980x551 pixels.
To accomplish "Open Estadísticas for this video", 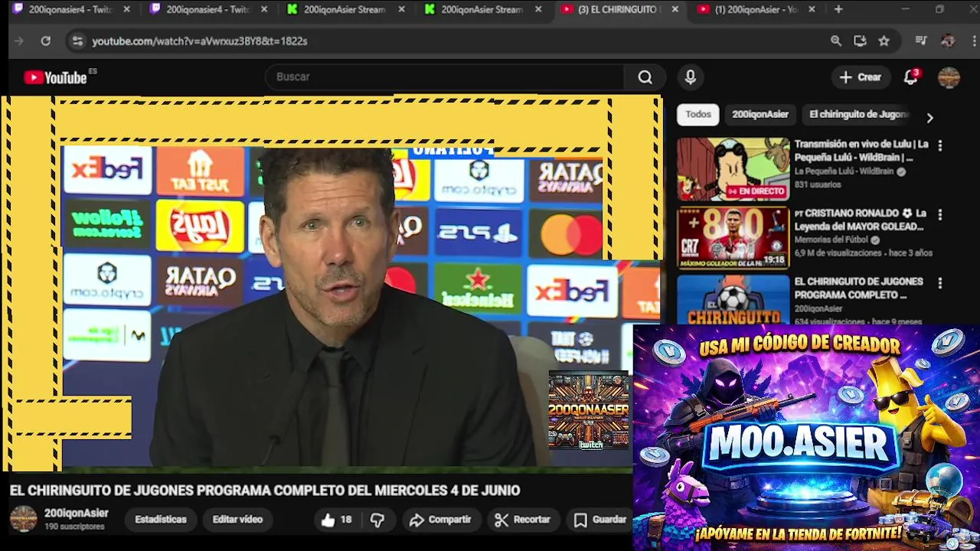I will click(161, 520).
